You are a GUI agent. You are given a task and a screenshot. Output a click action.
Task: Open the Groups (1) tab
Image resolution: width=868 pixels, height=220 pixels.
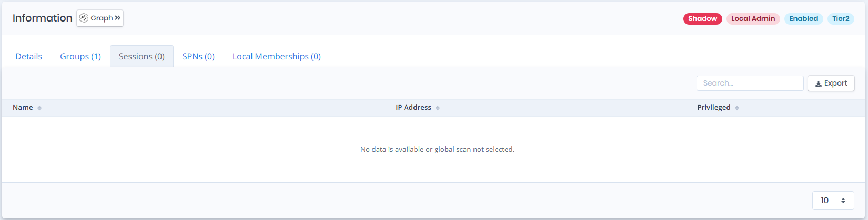tap(80, 56)
